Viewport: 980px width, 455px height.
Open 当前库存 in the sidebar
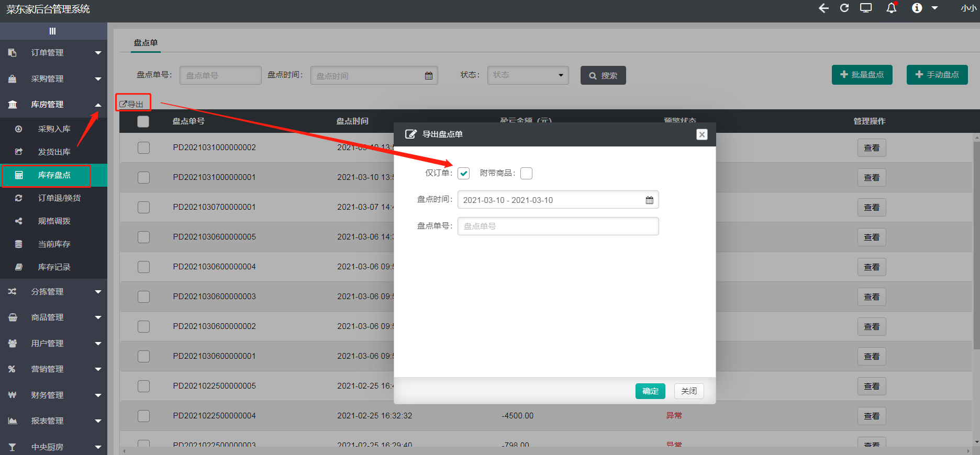point(54,244)
